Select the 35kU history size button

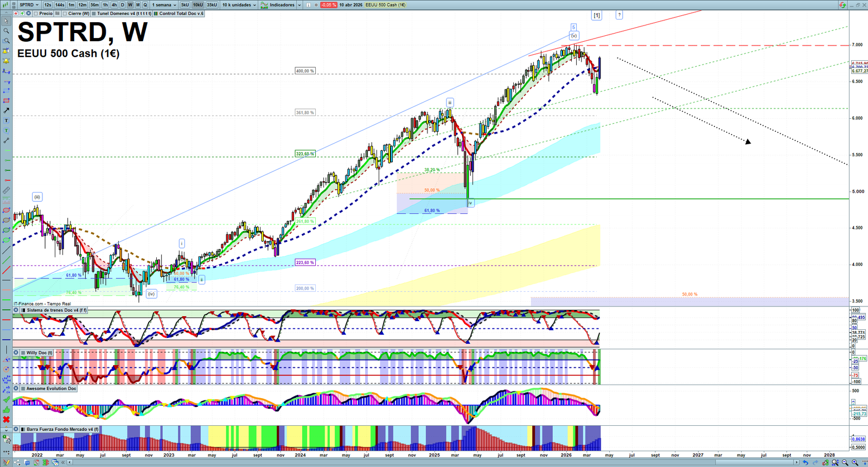click(x=212, y=5)
